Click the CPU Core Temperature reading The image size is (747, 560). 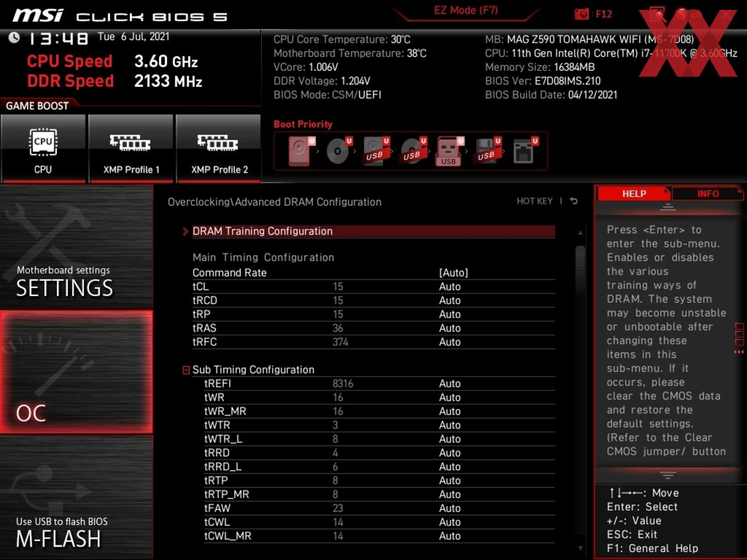coord(342,40)
